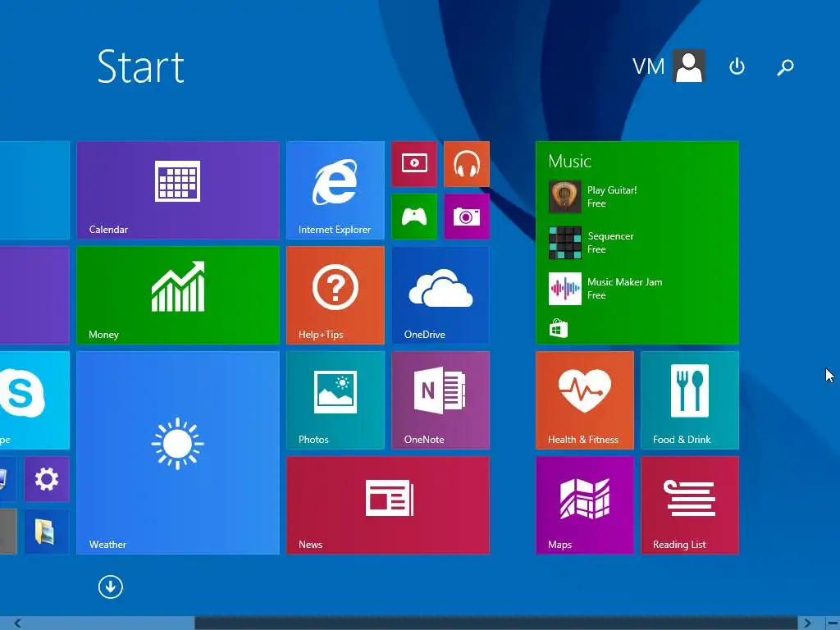Open the Maps tile

(x=584, y=505)
